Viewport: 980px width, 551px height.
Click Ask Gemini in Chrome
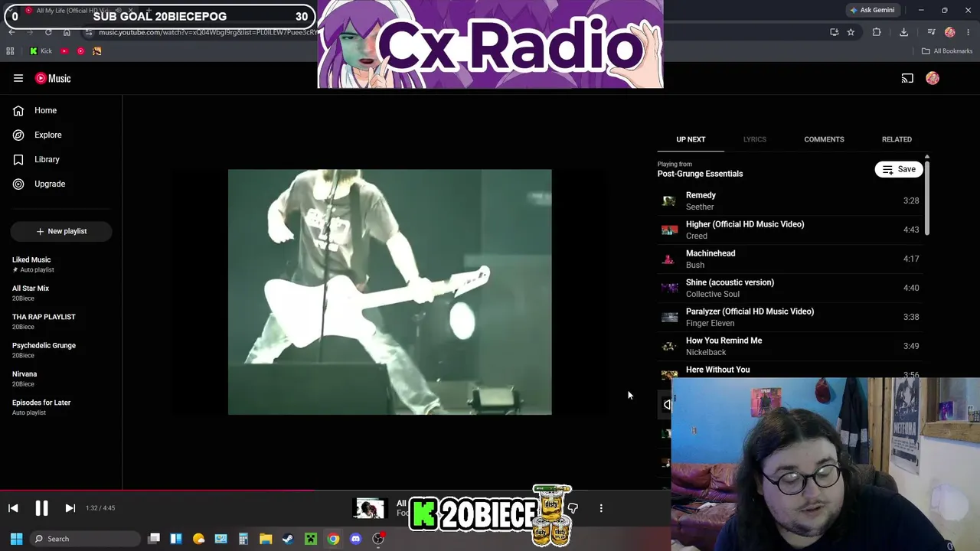pyautogui.click(x=872, y=10)
